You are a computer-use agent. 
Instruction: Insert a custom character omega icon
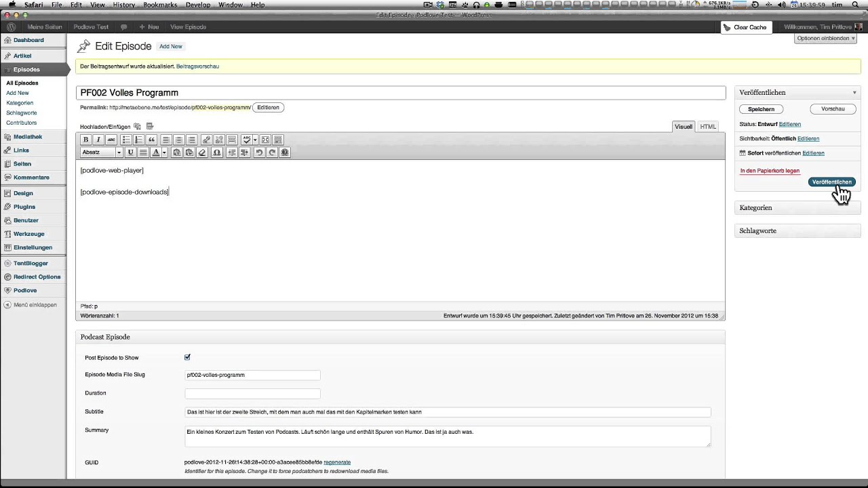pyautogui.click(x=217, y=152)
